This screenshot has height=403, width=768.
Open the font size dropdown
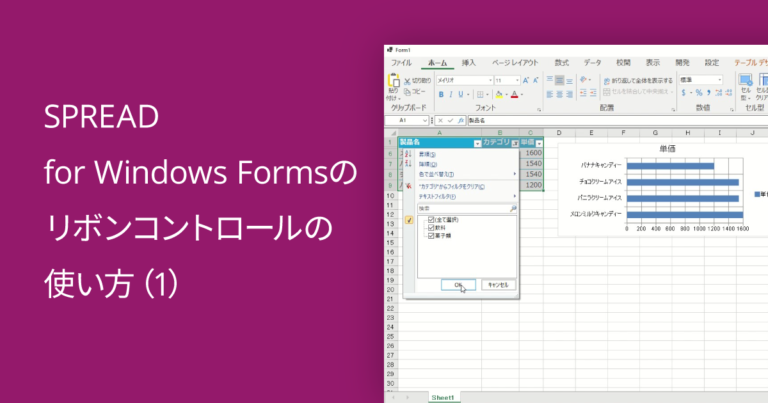pos(517,80)
